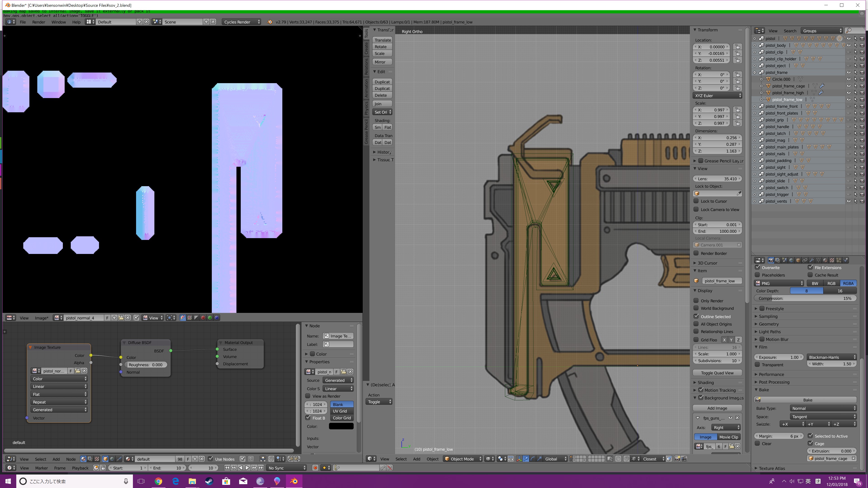Enable the Lock to Cursor checkbox
The height and width of the screenshot is (488, 868).
tap(696, 201)
